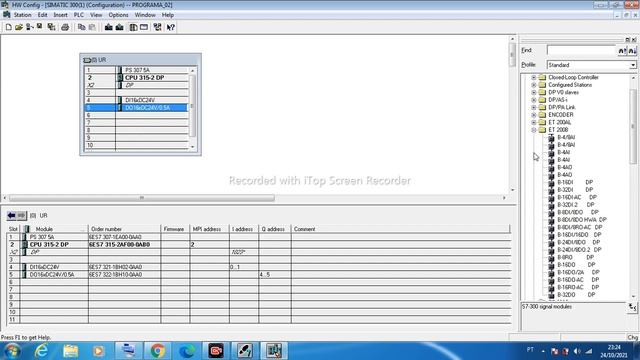640x360 pixels.
Task: Expand the ENCODER folder
Action: tap(533, 115)
